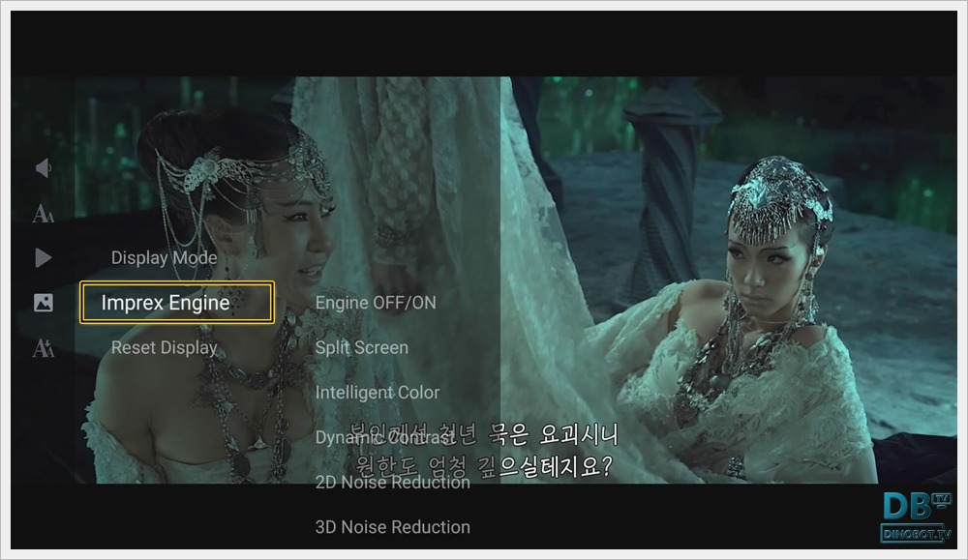Open the sound settings speaker icon

point(44,167)
